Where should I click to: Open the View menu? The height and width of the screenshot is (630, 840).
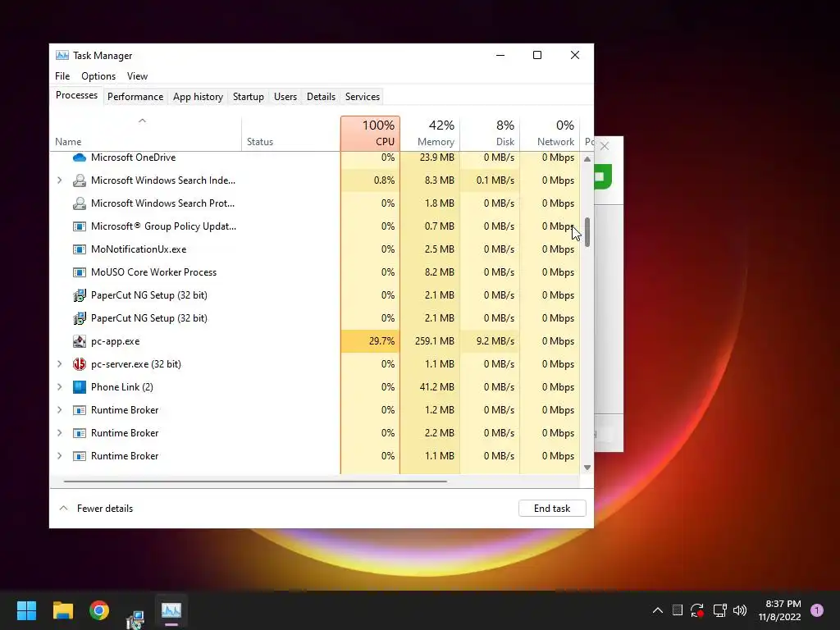pyautogui.click(x=137, y=76)
